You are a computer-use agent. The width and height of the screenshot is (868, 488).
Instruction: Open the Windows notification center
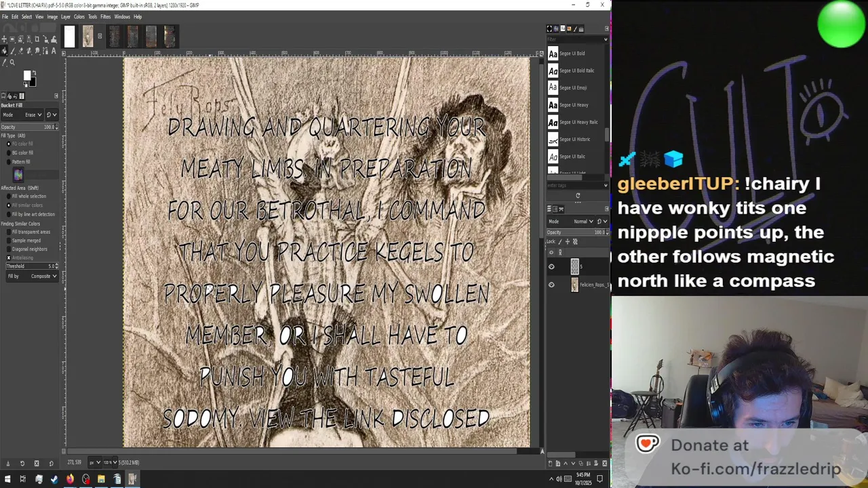click(599, 479)
